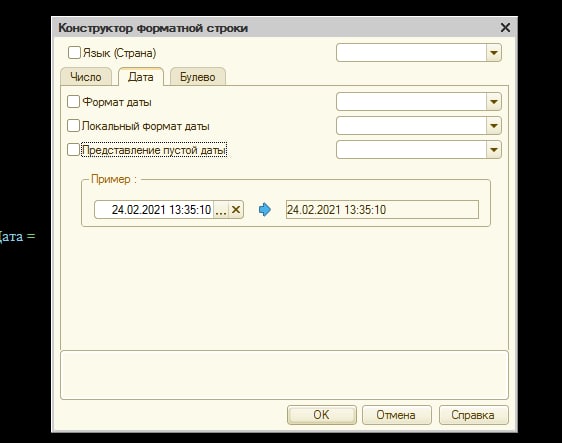Tick the Формат даты checkbox
The height and width of the screenshot is (443, 562).
(73, 101)
